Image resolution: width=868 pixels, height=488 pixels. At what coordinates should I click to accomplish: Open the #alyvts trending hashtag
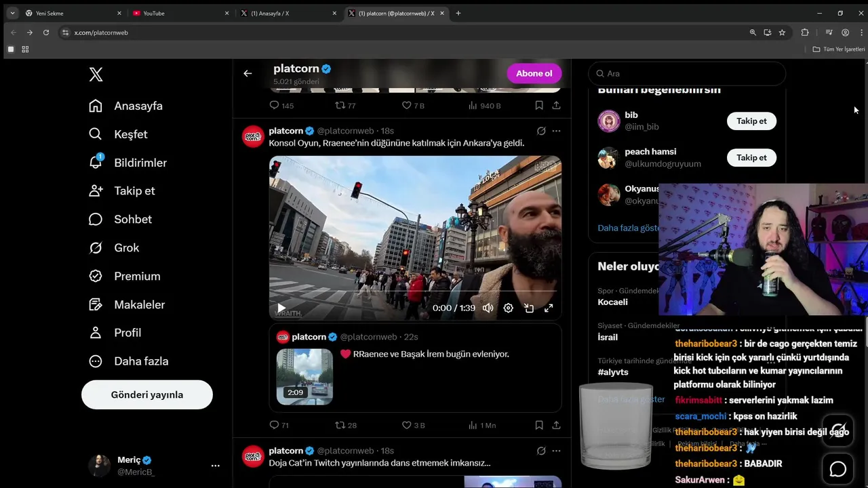tap(613, 372)
